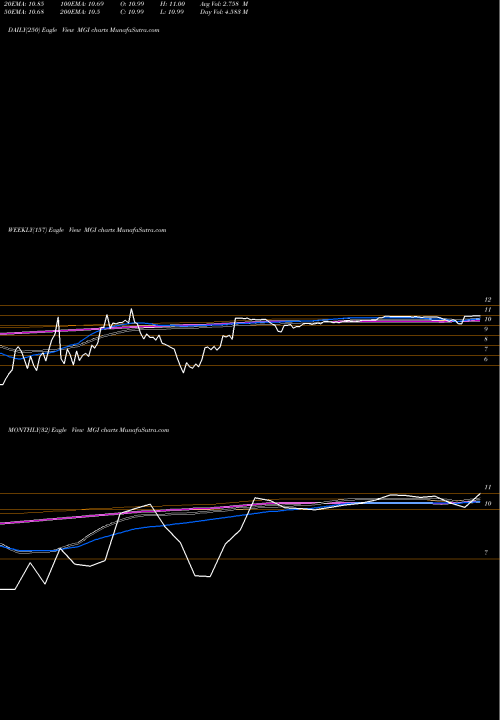The height and width of the screenshot is (720, 500).
Task: Click the 12 price label on weekly chart
Action: 488,299
